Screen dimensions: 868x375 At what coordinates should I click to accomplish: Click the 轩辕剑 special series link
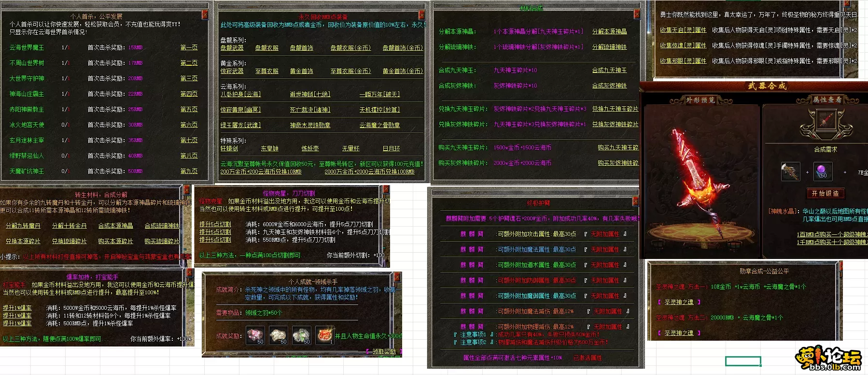[229, 148]
